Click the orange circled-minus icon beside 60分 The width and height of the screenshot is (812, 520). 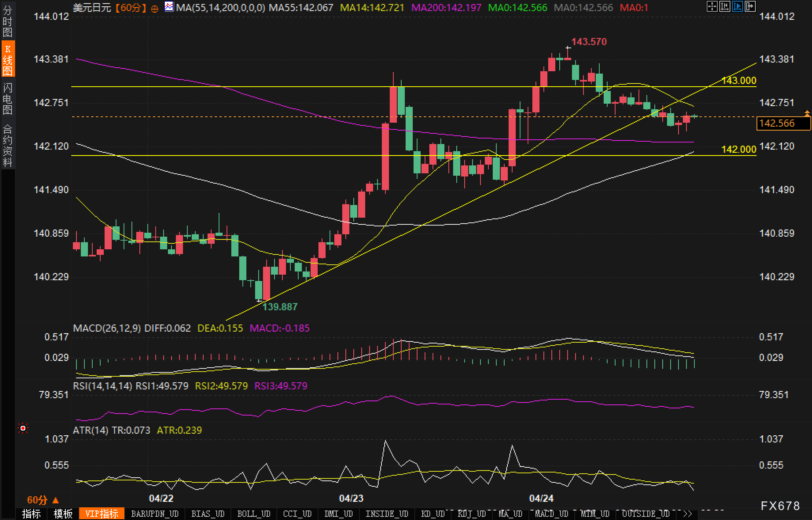155,9
